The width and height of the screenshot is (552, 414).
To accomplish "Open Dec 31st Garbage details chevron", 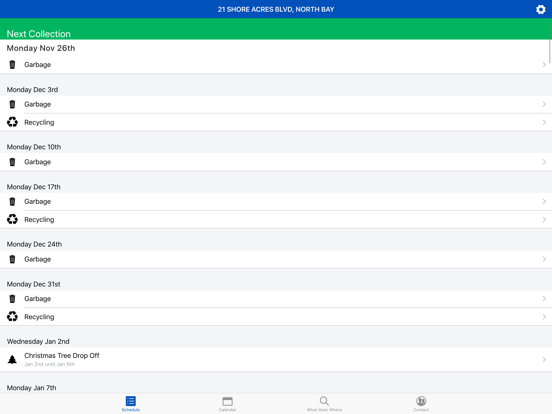I will click(x=544, y=299).
